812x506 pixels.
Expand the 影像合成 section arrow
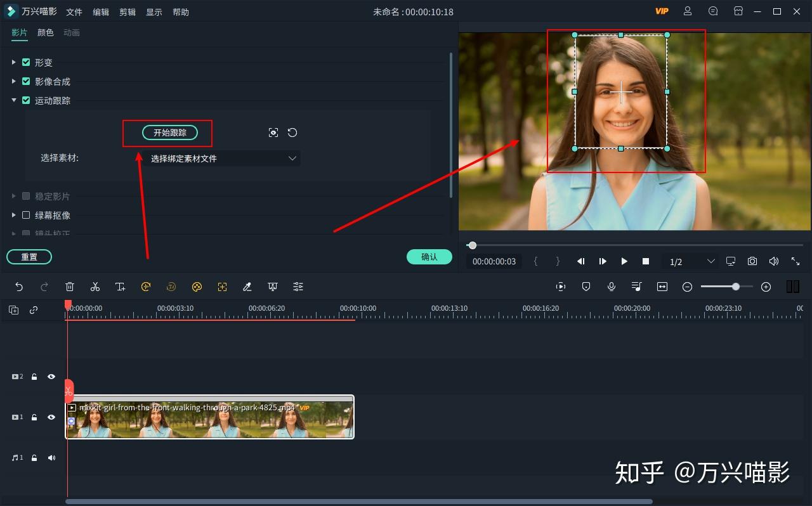pos(14,81)
